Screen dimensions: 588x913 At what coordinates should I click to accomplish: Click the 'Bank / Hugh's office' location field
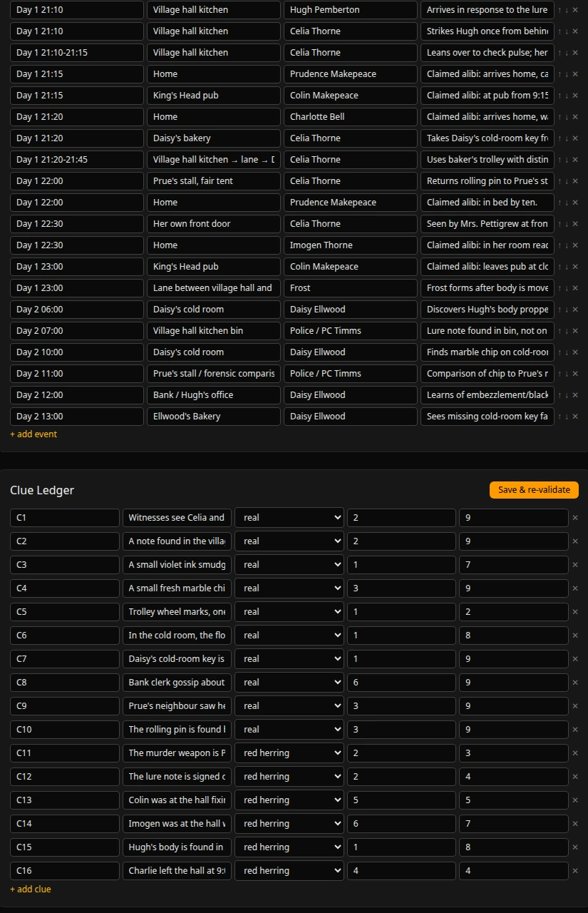[214, 395]
